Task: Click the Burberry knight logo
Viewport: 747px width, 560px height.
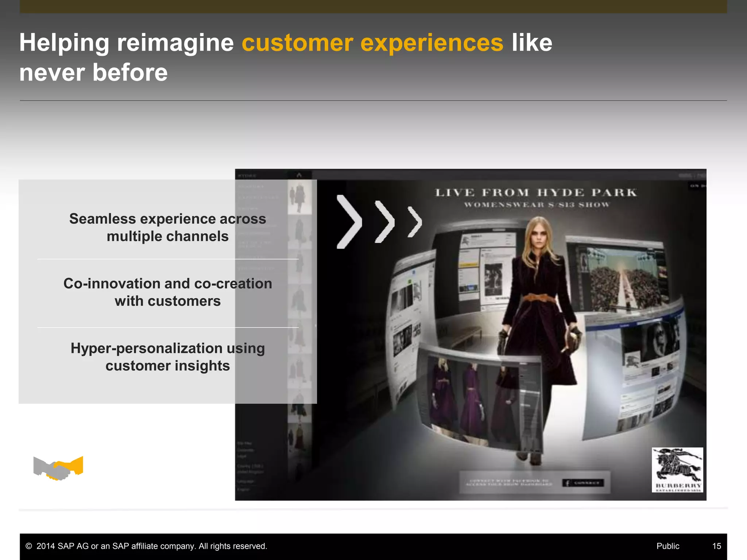Action: (677, 470)
